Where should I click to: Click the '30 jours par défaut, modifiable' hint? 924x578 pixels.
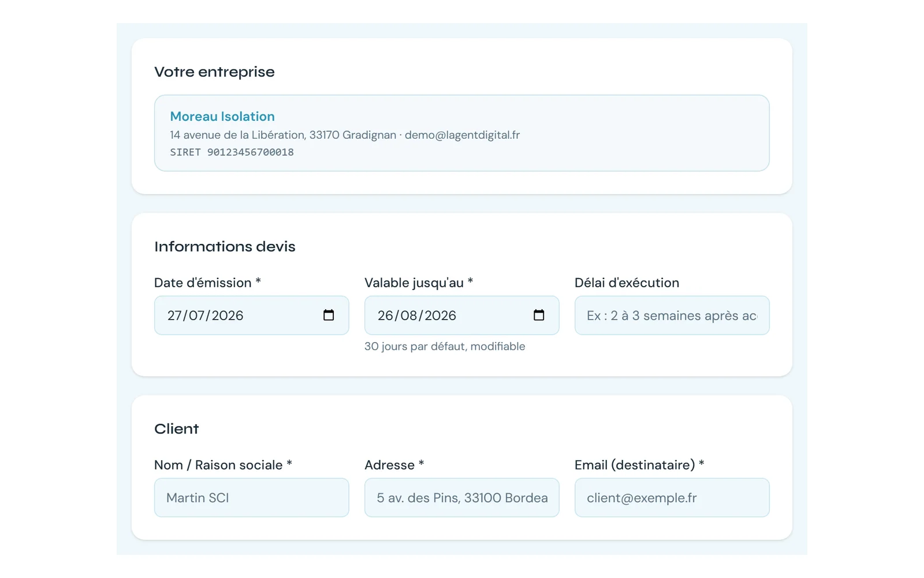[x=445, y=346]
